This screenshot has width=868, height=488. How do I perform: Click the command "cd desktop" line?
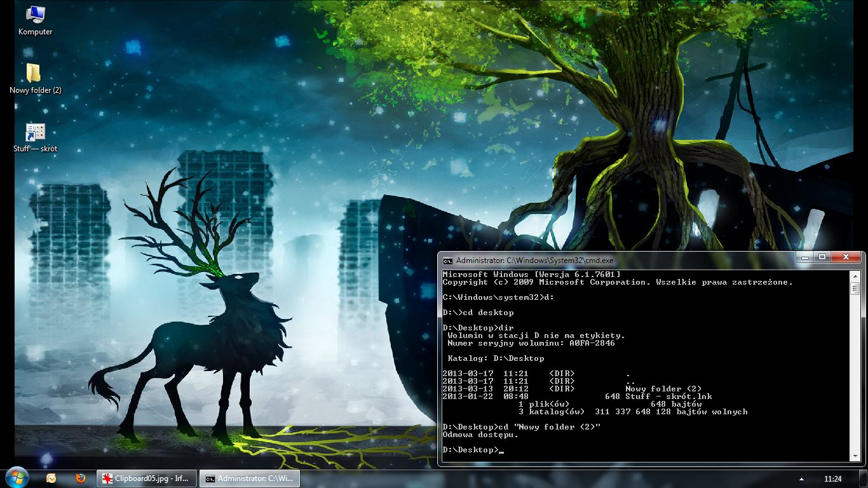point(478,313)
